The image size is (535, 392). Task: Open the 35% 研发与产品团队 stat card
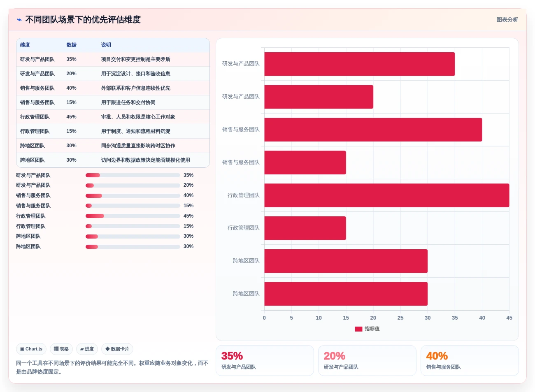coord(265,360)
